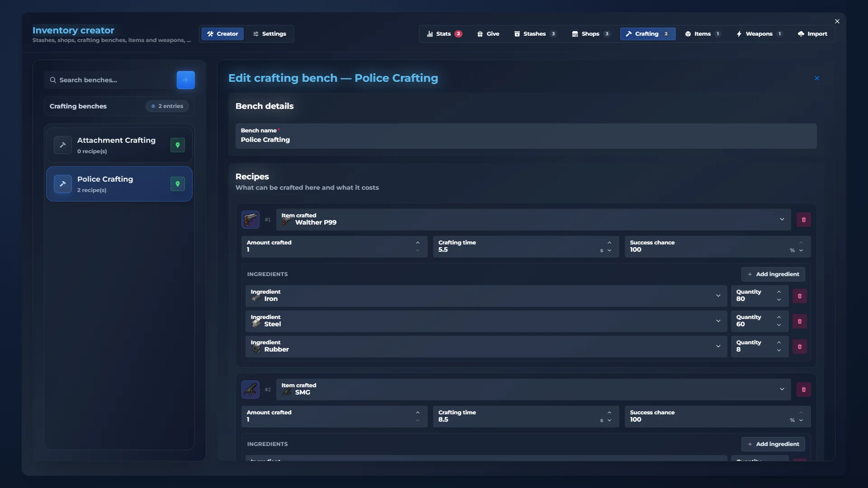Click the Walther P99 pistol thumbnail icon
Image resolution: width=868 pixels, height=488 pixels.
(x=250, y=220)
